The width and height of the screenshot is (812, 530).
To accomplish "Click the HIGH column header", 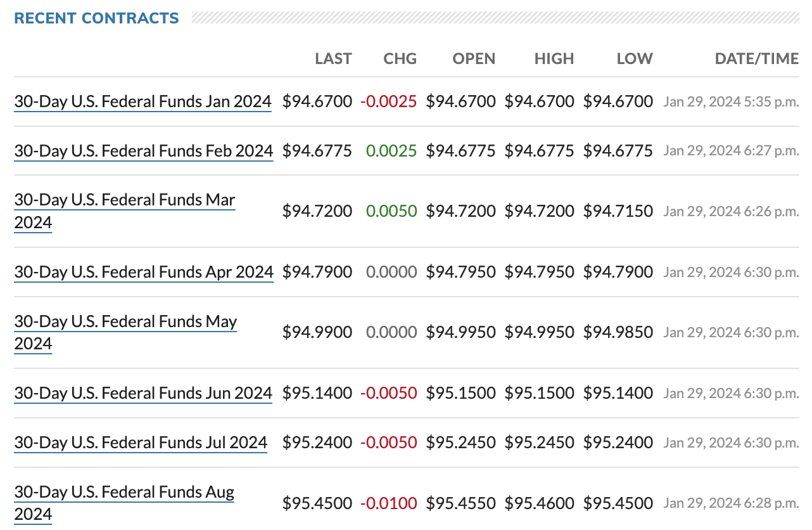I will pos(554,59).
